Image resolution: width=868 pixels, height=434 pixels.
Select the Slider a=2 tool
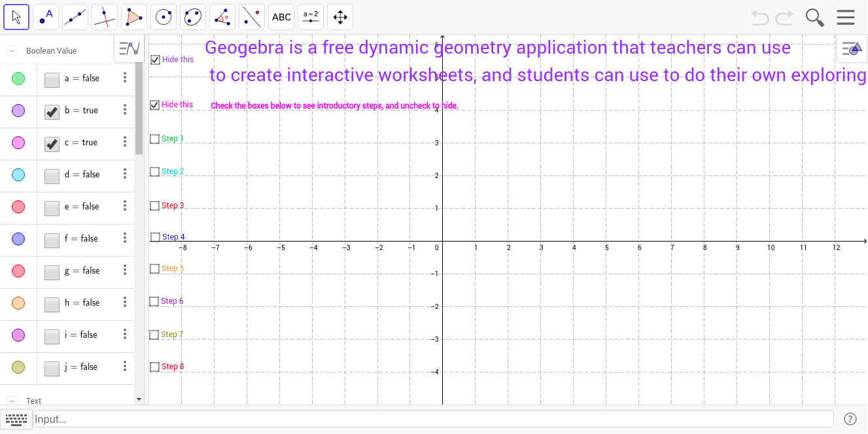tap(311, 17)
